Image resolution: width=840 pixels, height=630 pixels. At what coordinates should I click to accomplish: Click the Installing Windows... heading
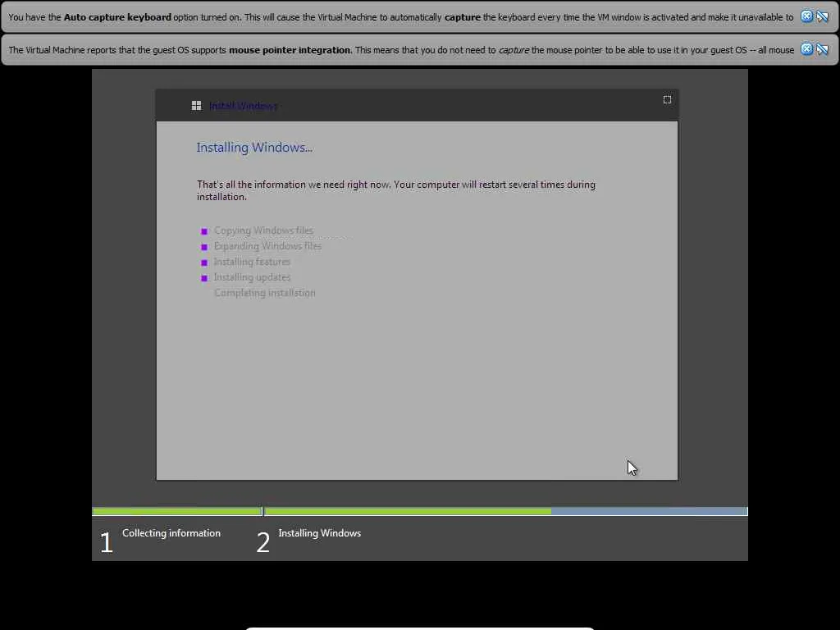[x=254, y=148]
